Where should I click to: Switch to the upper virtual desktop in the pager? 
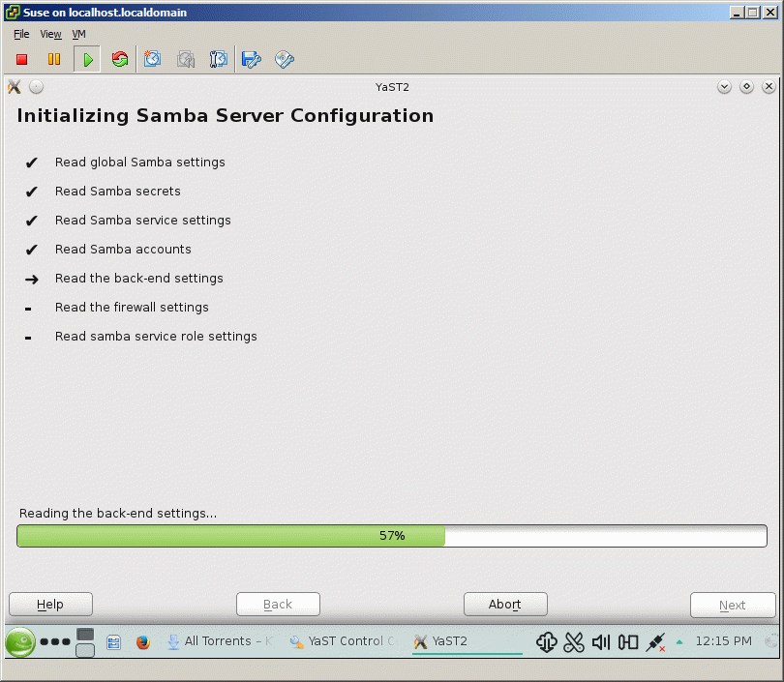[85, 635]
